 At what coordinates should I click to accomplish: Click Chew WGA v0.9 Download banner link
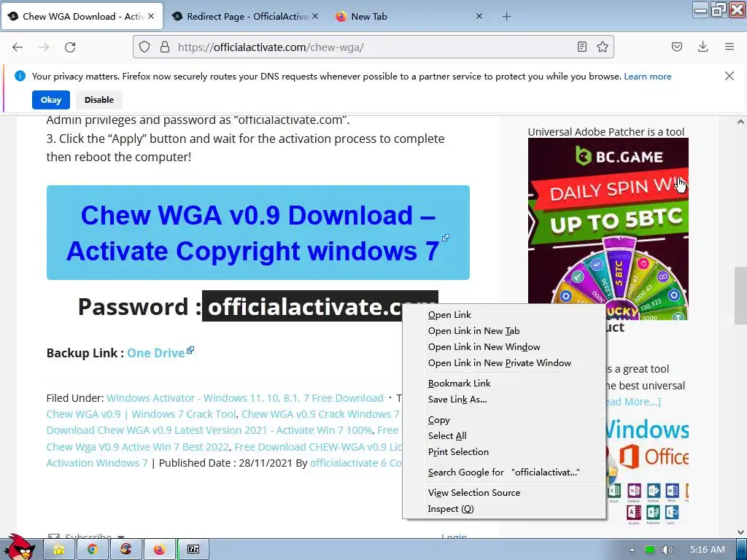pyautogui.click(x=258, y=233)
